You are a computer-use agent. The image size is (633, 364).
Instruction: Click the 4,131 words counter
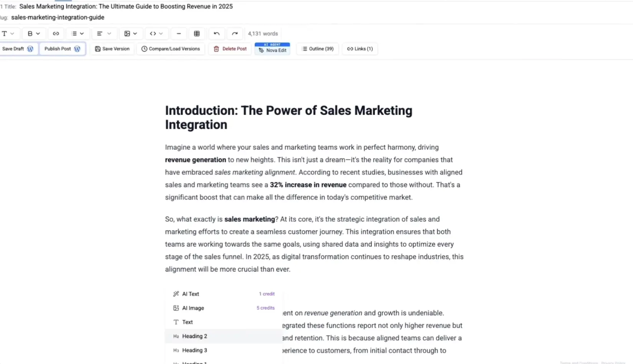(263, 34)
